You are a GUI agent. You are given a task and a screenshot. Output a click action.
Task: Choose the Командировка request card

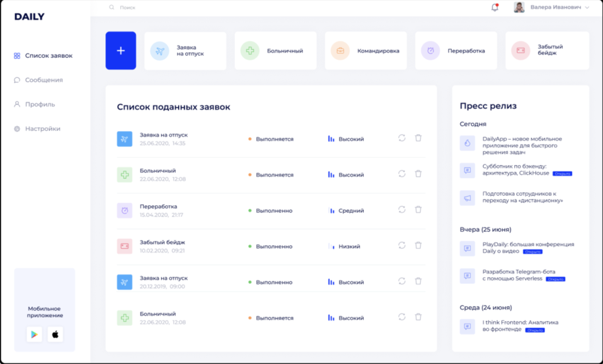[367, 51]
